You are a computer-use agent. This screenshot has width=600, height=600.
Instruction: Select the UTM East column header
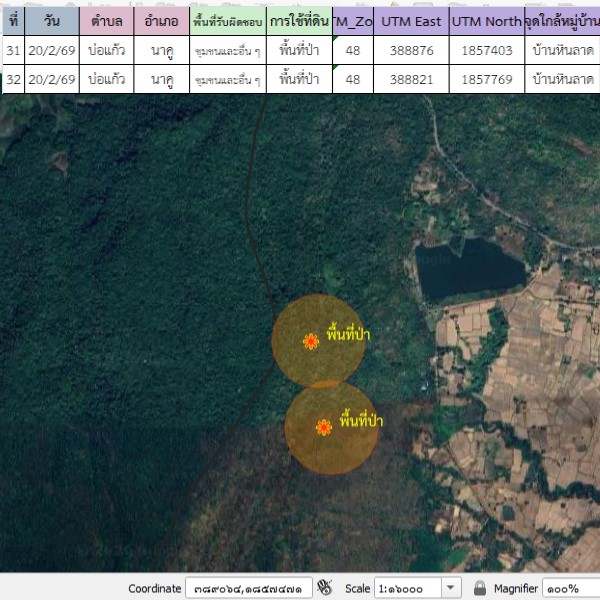tap(411, 21)
